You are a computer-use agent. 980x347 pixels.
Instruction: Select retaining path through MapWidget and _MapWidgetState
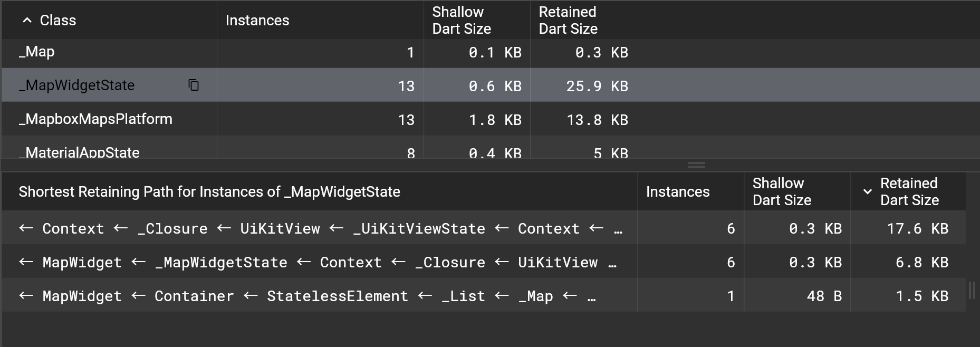point(316,262)
